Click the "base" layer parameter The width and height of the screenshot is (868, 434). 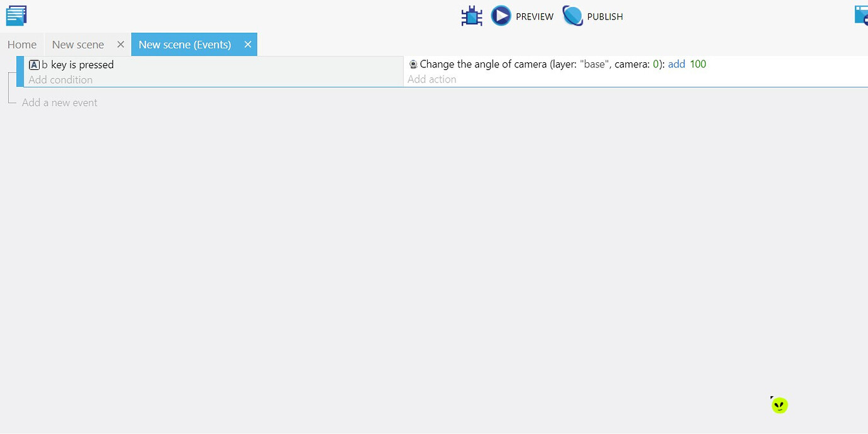pyautogui.click(x=594, y=64)
